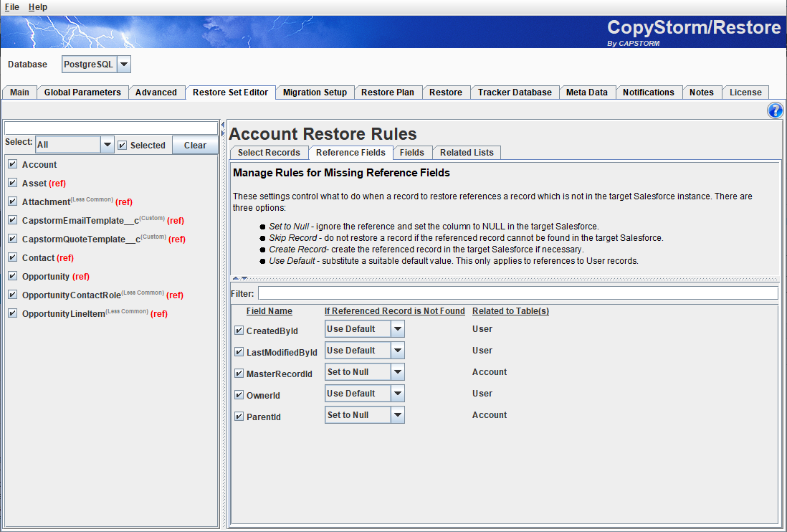Open the CreatedById rule dropdown
This screenshot has height=532, width=787.
coord(364,328)
